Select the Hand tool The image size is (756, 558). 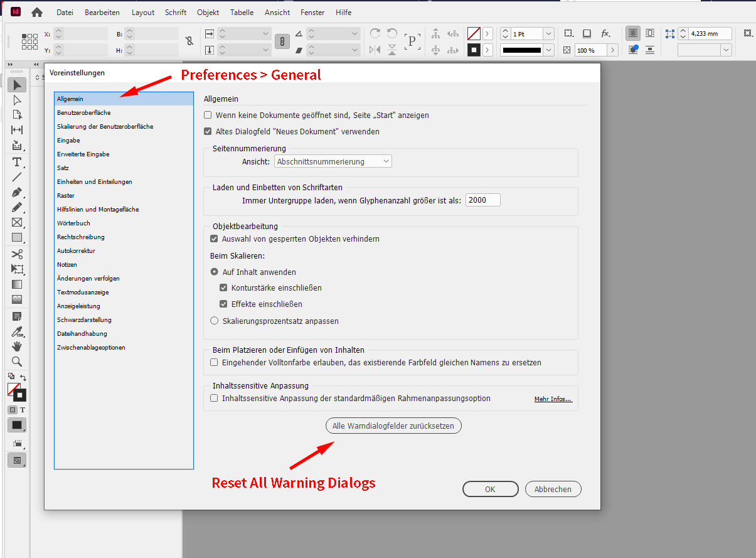[16, 346]
